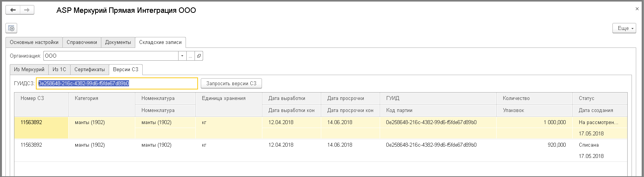Focus the ГУИДСЗ input field
The image size is (644, 177).
(x=117, y=83)
